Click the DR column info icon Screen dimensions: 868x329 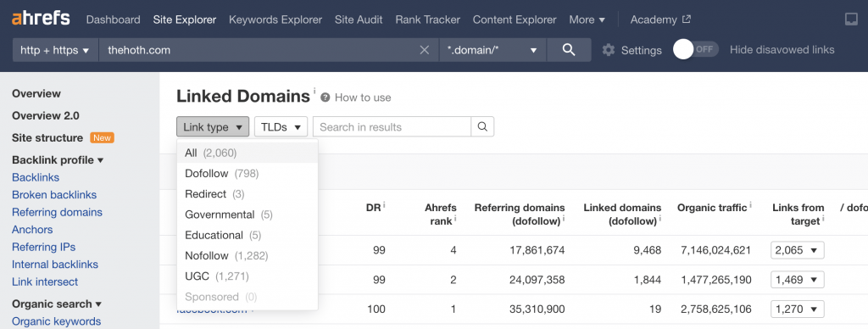pos(384,205)
